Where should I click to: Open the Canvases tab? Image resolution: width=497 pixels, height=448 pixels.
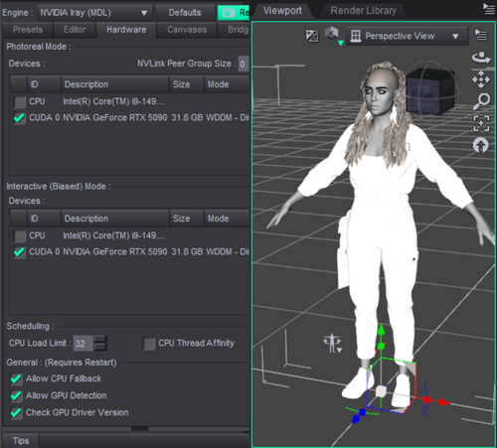187,30
